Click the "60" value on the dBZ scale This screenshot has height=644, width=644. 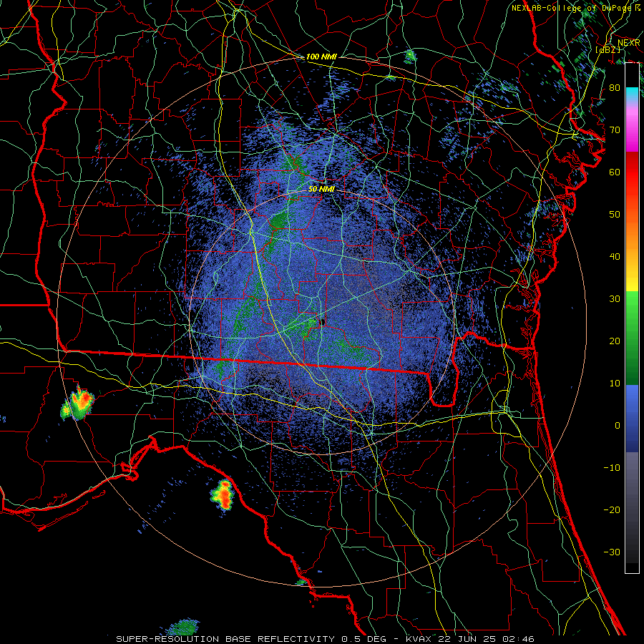click(x=615, y=172)
